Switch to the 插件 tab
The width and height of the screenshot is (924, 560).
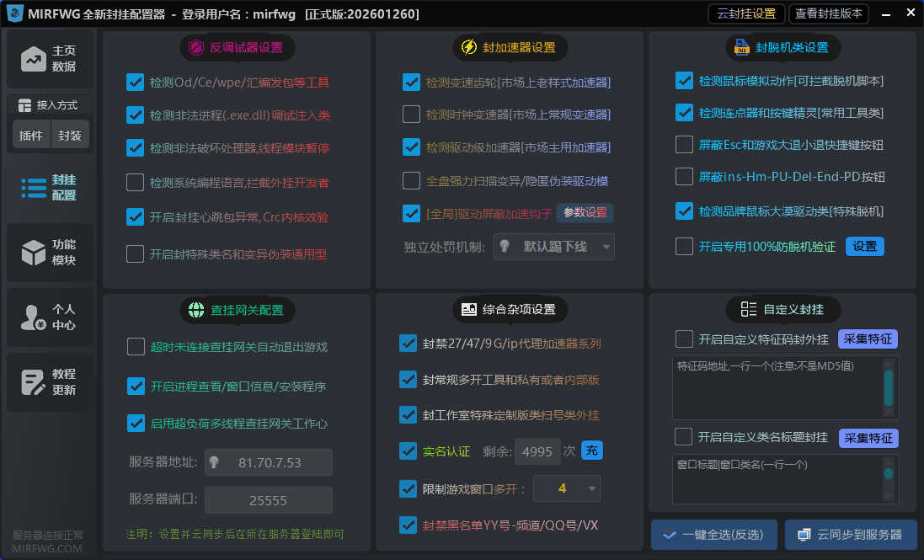tap(31, 135)
